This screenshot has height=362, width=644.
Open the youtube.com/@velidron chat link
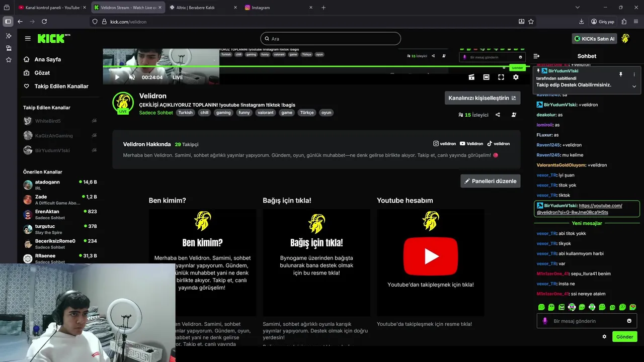(579, 209)
